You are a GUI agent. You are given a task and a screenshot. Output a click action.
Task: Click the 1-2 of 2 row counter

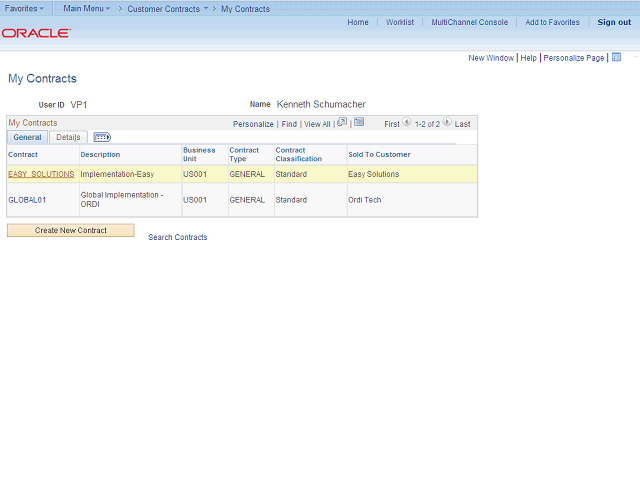click(427, 124)
